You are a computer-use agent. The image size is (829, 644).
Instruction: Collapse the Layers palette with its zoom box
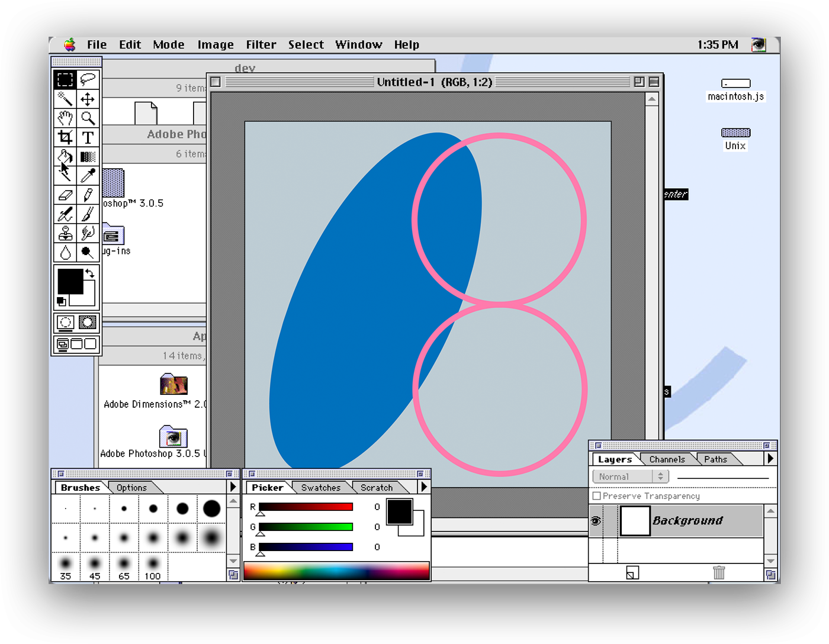767,446
